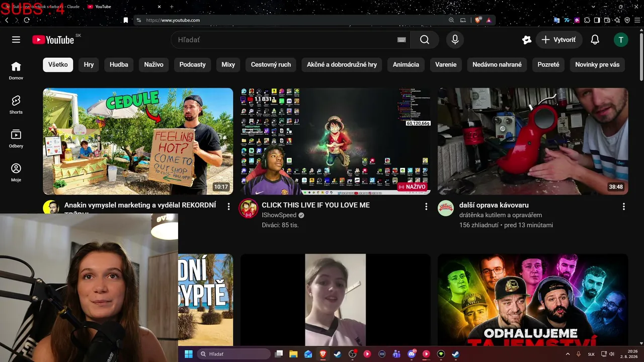Play the ODHALUJEME TAJEMSTVÍ thumbnail
The image size is (644, 362).
(533, 300)
